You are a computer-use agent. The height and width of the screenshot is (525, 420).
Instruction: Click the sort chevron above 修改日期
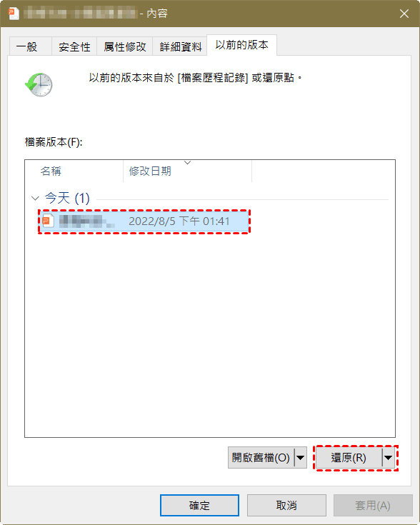coord(188,163)
